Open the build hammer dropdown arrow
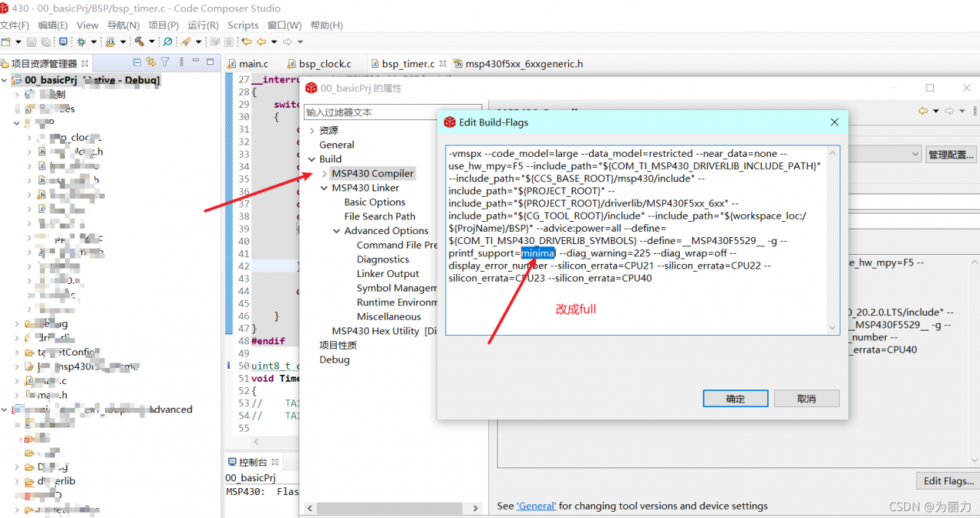Image resolution: width=980 pixels, height=518 pixels. 152,41
